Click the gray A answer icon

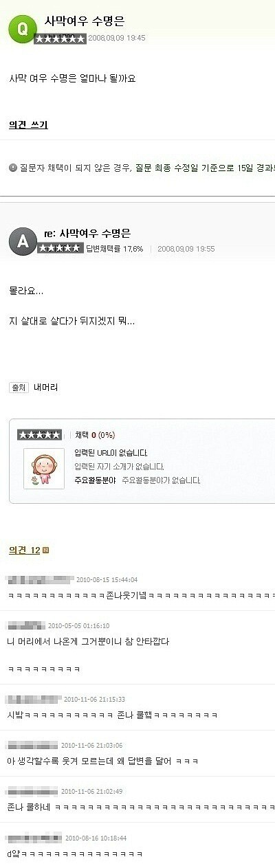pyautogui.click(x=22, y=241)
